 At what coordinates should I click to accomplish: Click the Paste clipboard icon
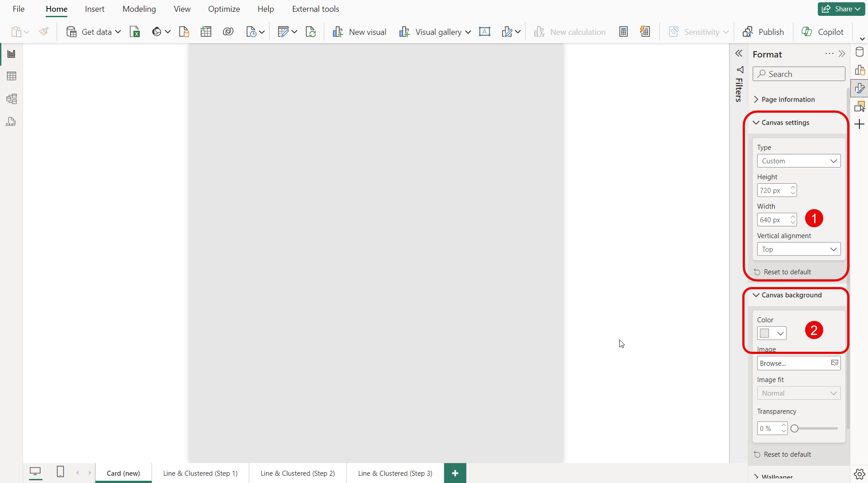16,32
